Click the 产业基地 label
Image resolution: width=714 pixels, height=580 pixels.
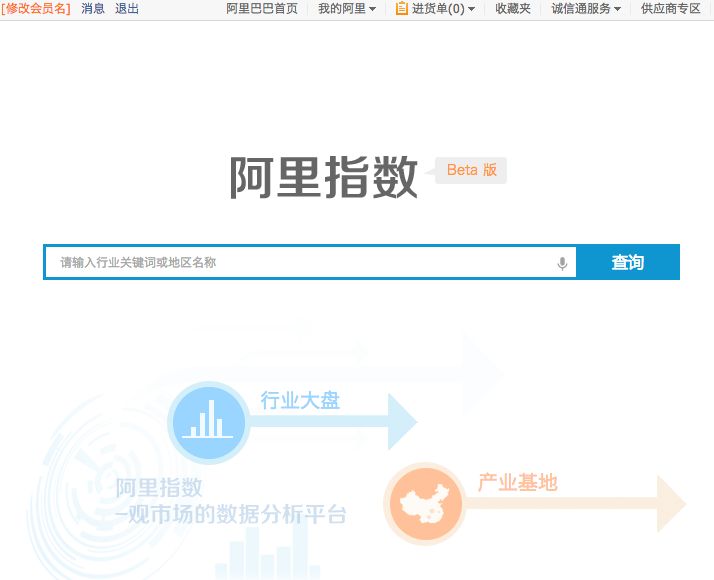(x=518, y=483)
